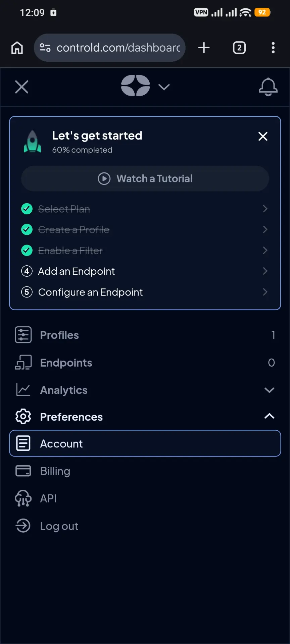This screenshot has height=644, width=290.
Task: Open the logo dropdown arrow
Action: [164, 87]
